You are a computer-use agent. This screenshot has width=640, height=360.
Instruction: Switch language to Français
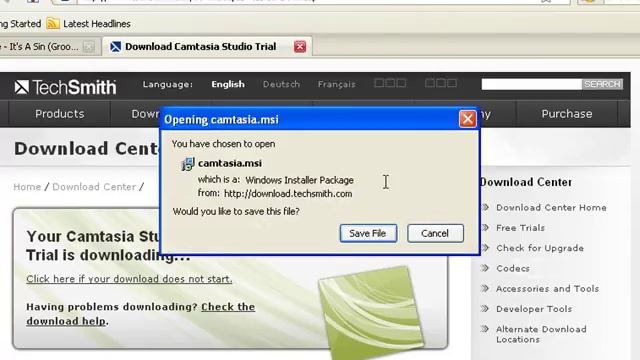tap(336, 84)
